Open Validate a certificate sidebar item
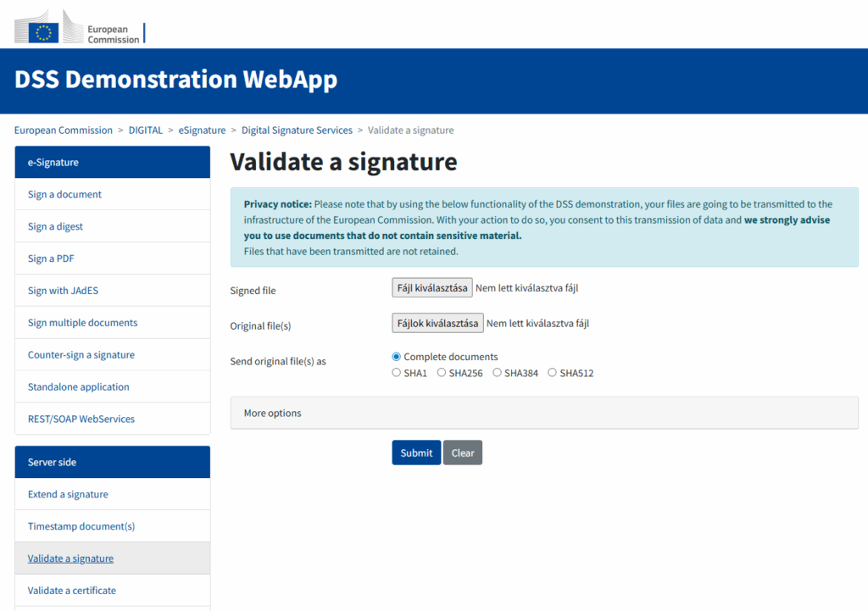Image resolution: width=868 pixels, height=611 pixels. 71,591
